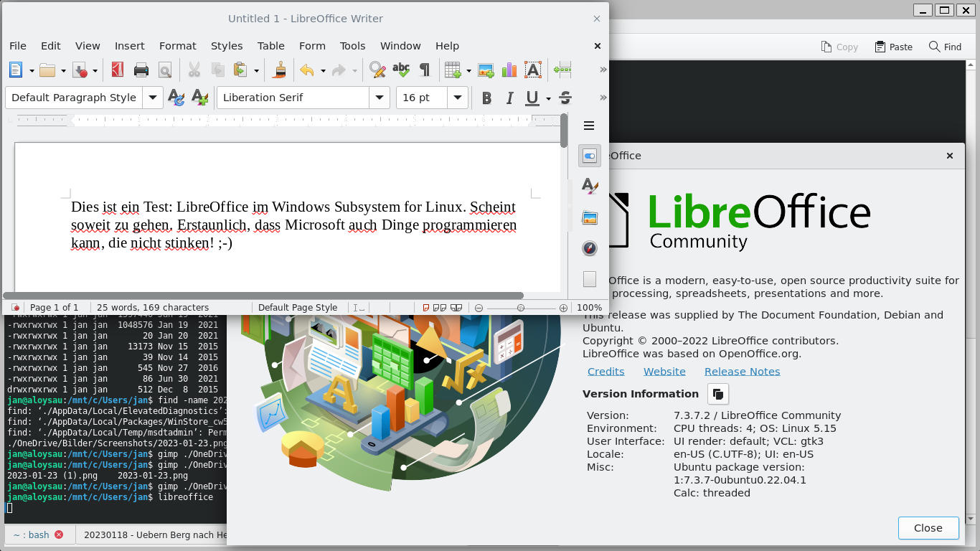Viewport: 980px width, 551px height.
Task: Select the Clone Formatting paintbrush
Action: coord(280,70)
